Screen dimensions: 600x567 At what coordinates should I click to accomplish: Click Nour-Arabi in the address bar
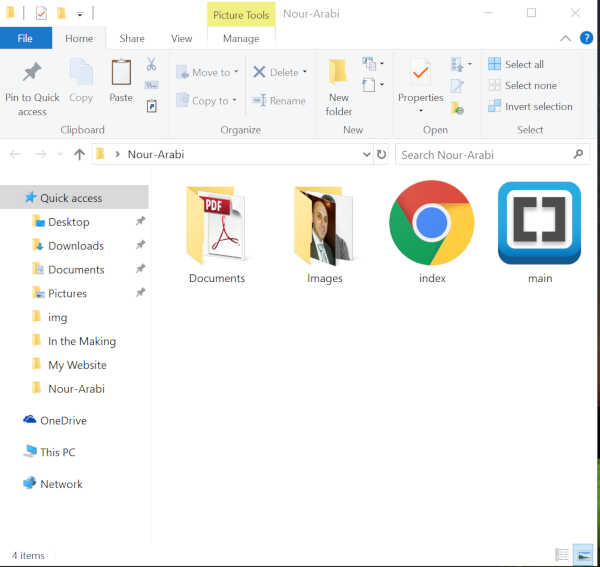click(x=156, y=154)
